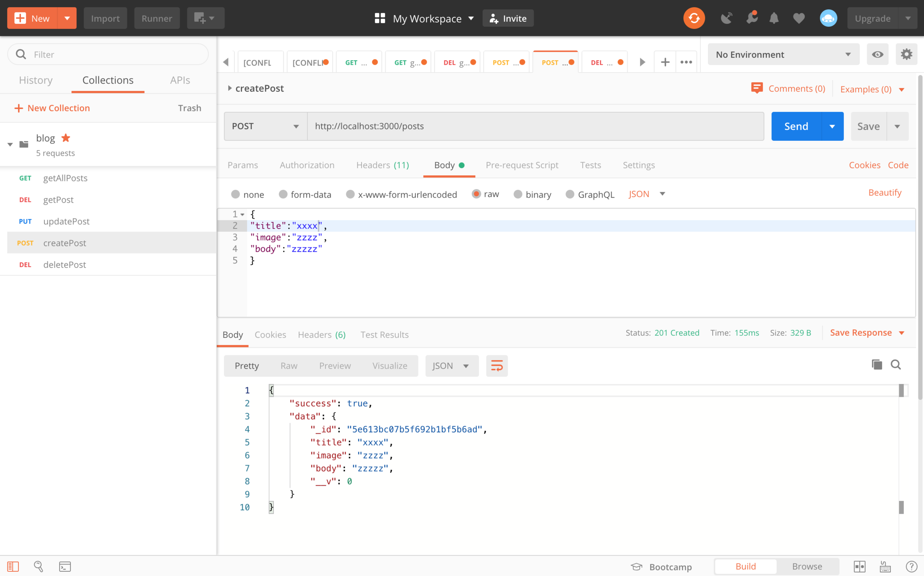
Task: Switch to the History tab
Action: coord(36,80)
